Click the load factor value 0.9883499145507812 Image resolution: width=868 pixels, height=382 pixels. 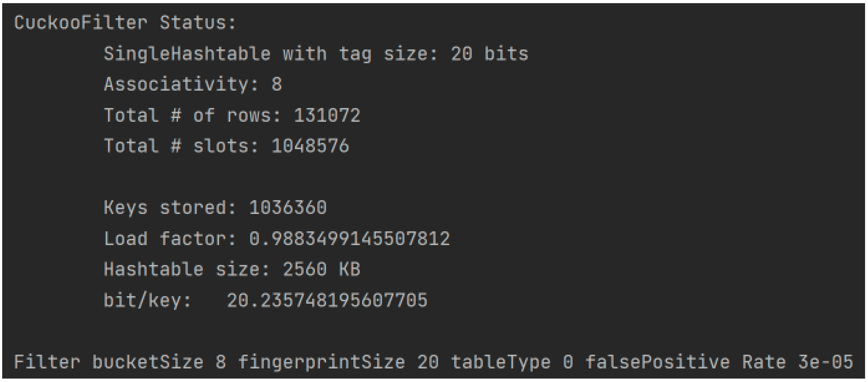[x=349, y=239]
